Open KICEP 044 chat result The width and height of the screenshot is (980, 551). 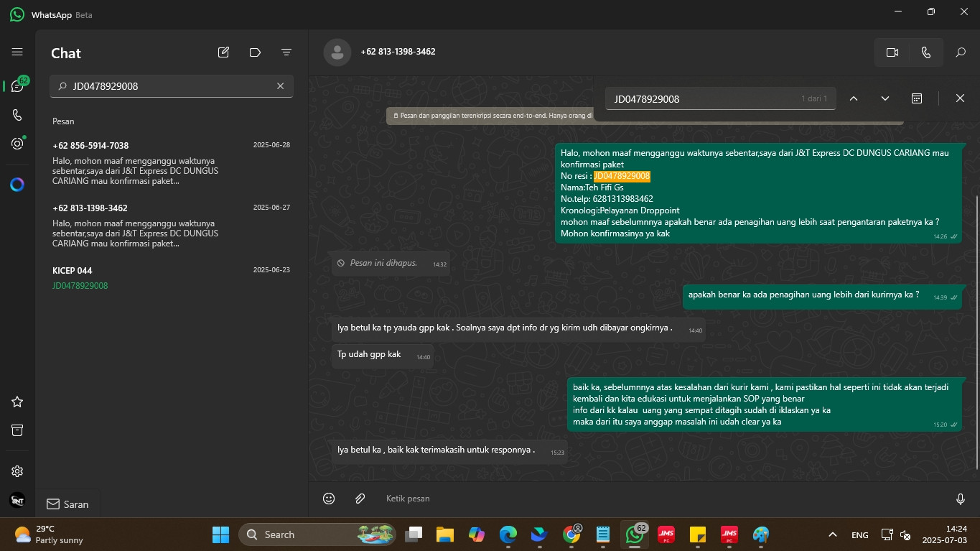pyautogui.click(x=172, y=278)
